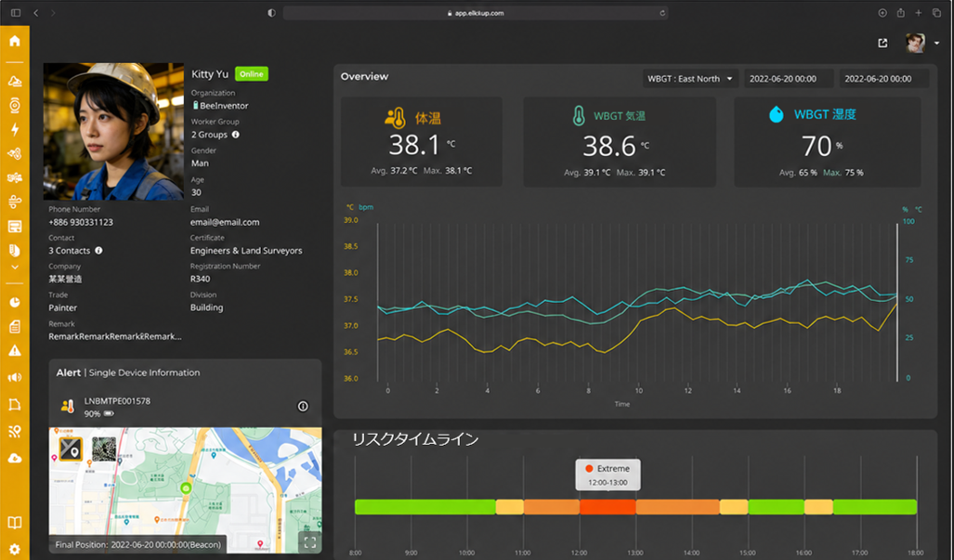954x560 pixels.
Task: Go to the home icon in sidebar
Action: [15, 41]
